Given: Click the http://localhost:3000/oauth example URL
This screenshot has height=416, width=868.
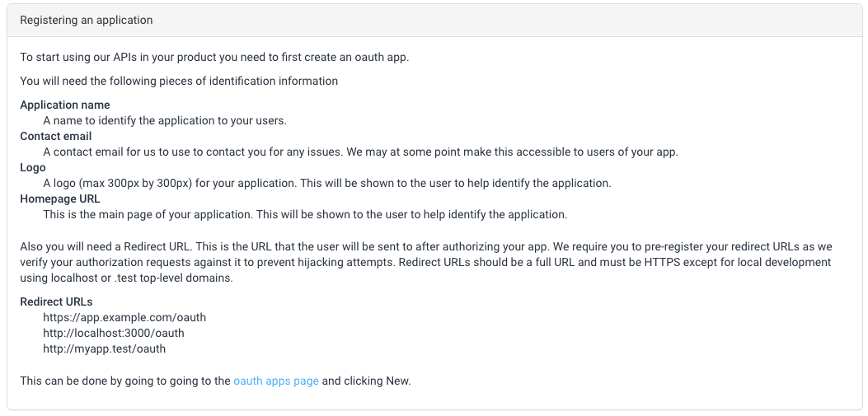Looking at the screenshot, I should pos(114,333).
